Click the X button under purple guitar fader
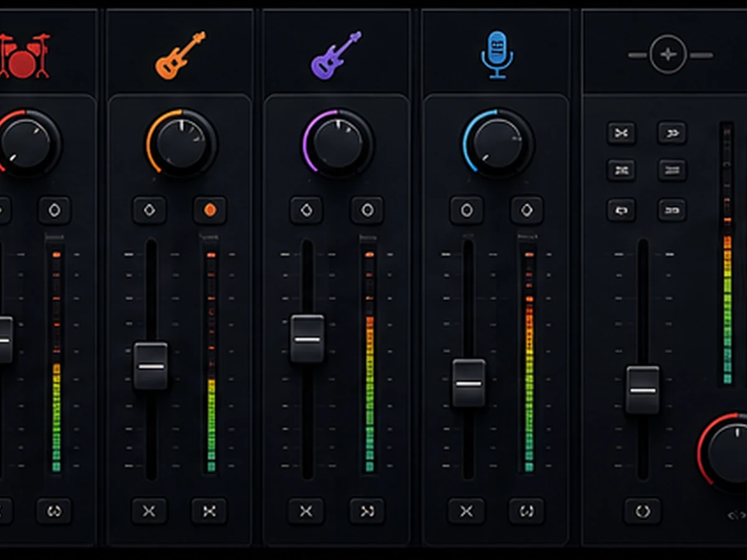Image resolution: width=747 pixels, height=560 pixels. coord(306,511)
